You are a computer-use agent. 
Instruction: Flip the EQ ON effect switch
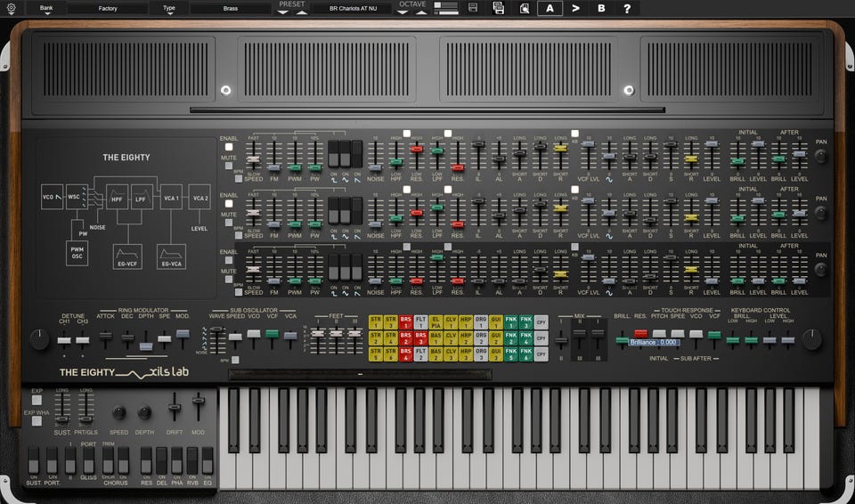(x=208, y=460)
